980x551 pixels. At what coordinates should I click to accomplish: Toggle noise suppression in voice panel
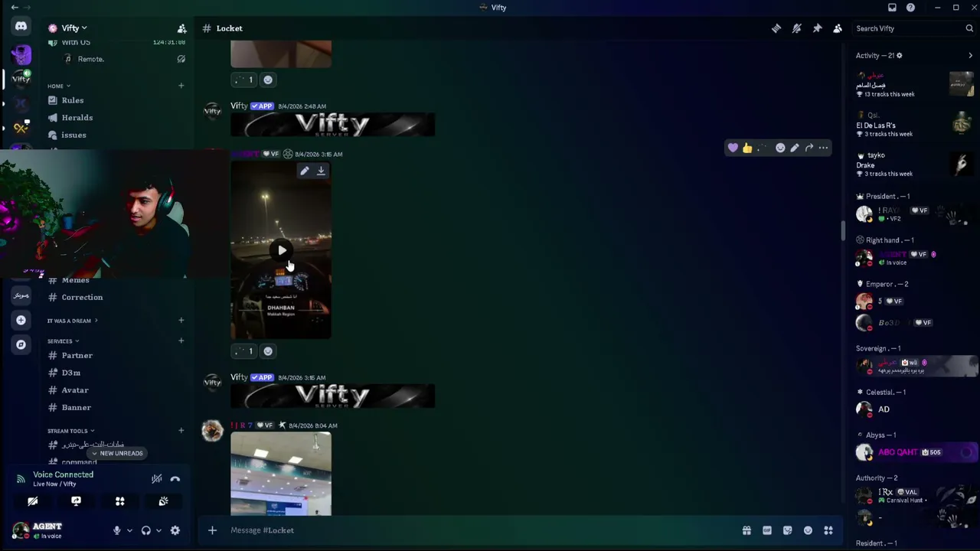point(156,479)
